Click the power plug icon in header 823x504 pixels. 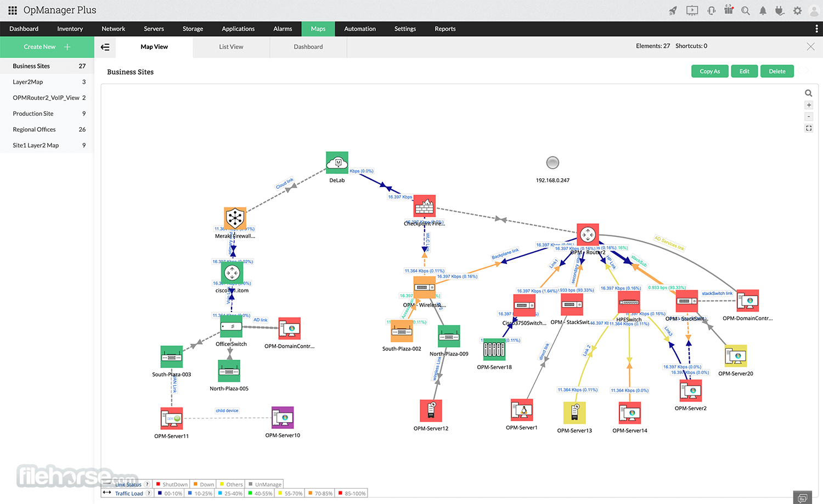click(x=780, y=10)
